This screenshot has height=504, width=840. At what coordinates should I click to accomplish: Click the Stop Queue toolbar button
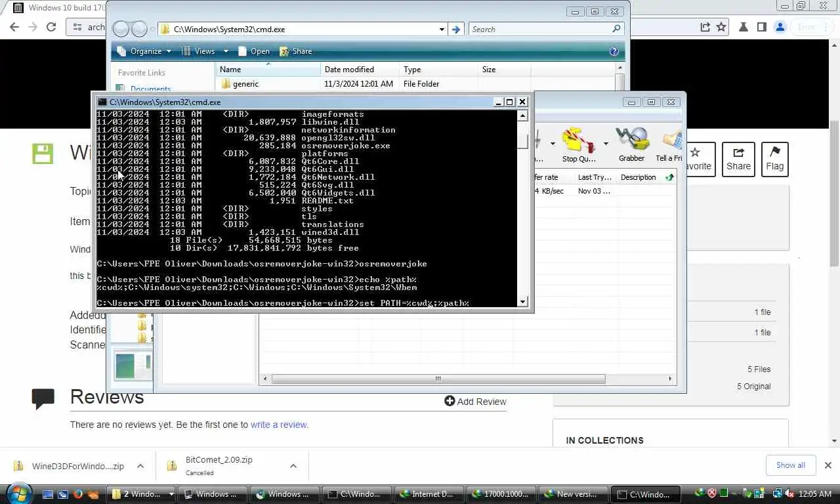[578, 145]
